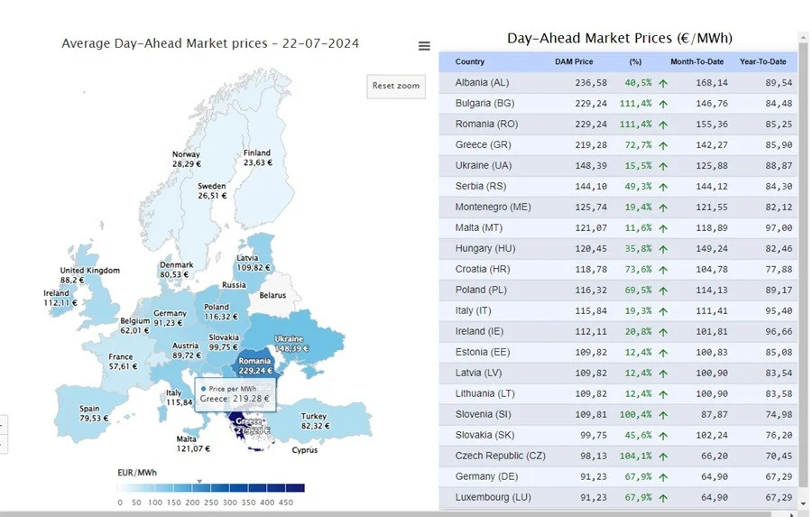Click the EUR/MWh color legend bar
The width and height of the screenshot is (812, 517).
(x=211, y=488)
